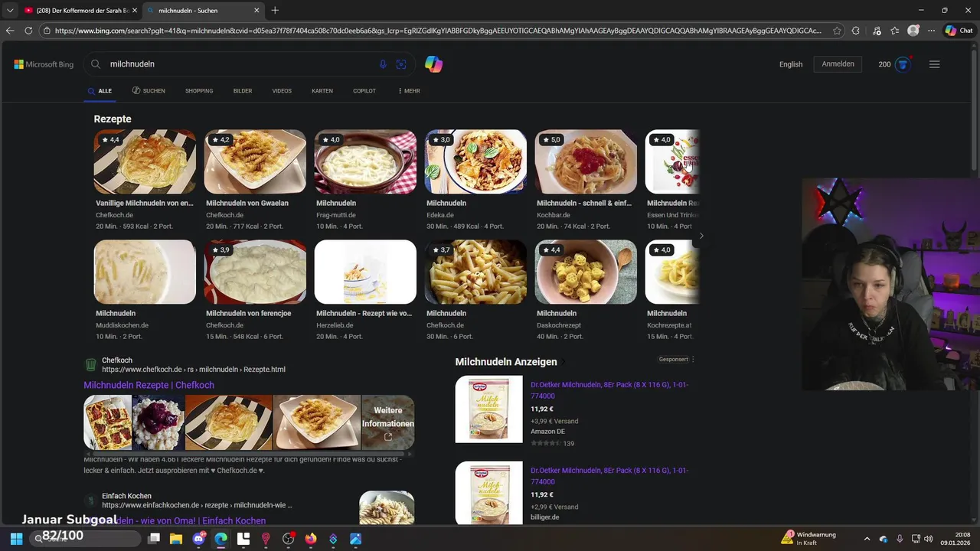Open Milchnudeln von Gwaelan recipe card
The image size is (980, 551).
click(x=255, y=181)
